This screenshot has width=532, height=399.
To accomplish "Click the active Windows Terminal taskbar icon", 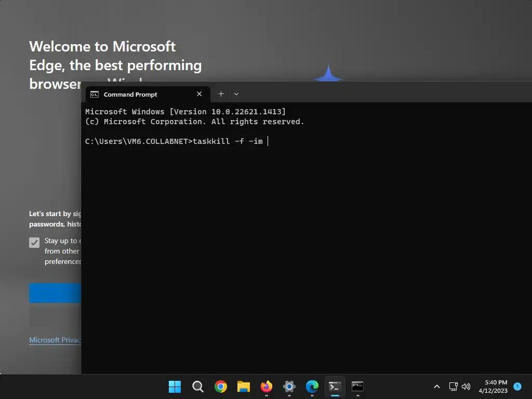I will [x=335, y=387].
